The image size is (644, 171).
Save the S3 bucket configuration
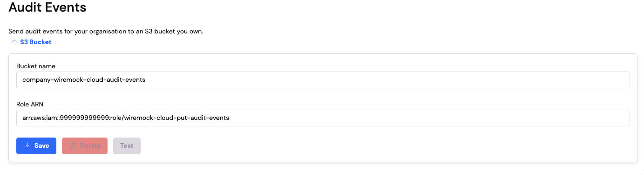pos(36,145)
